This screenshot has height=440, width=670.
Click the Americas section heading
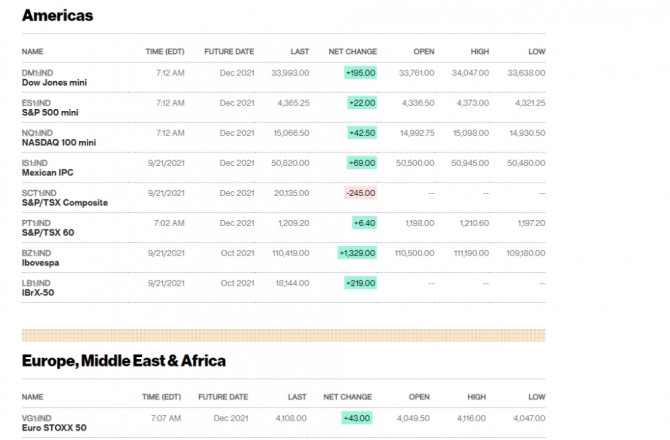point(57,15)
